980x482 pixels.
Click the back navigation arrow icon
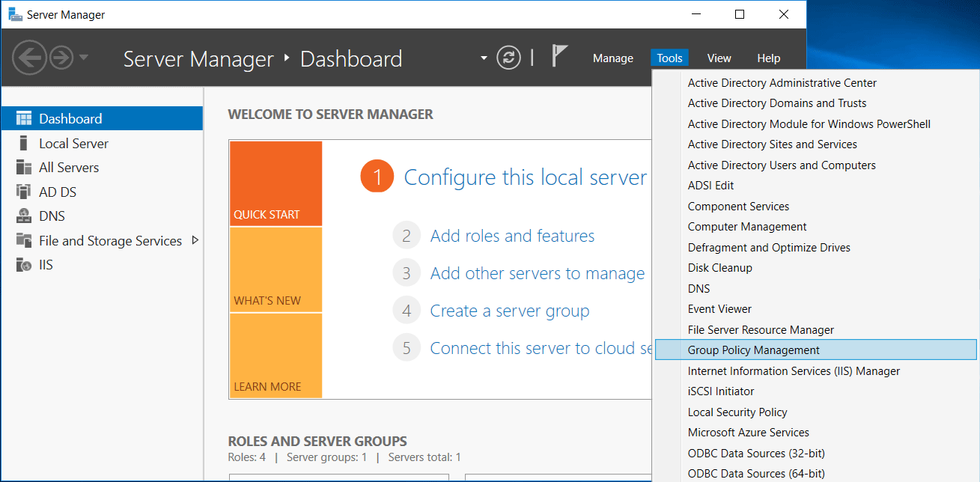pyautogui.click(x=29, y=57)
